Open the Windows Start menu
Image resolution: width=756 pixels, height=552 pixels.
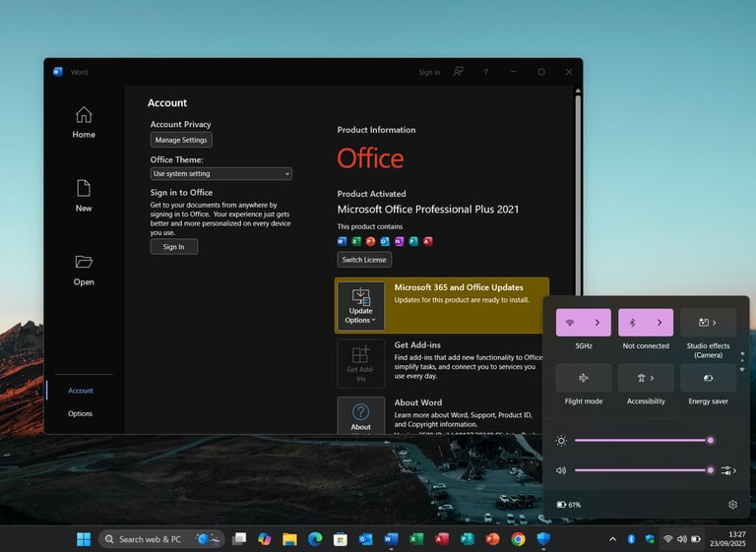[x=84, y=539]
